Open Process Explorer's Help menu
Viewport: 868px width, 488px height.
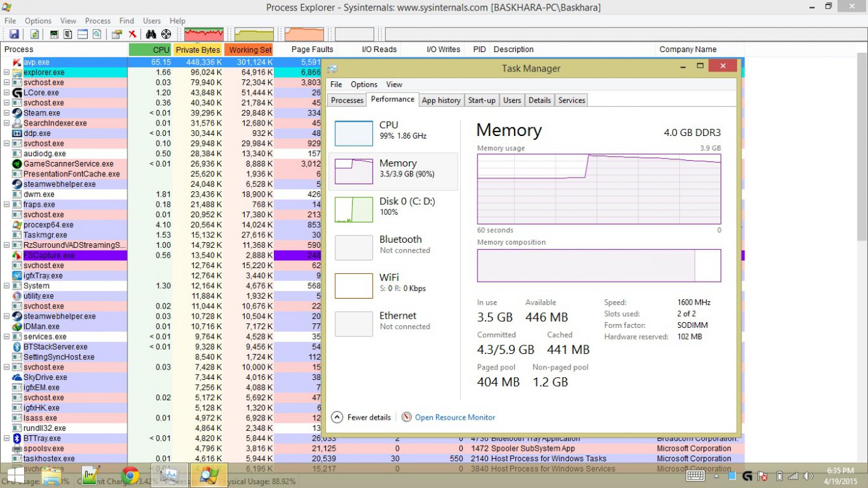177,21
